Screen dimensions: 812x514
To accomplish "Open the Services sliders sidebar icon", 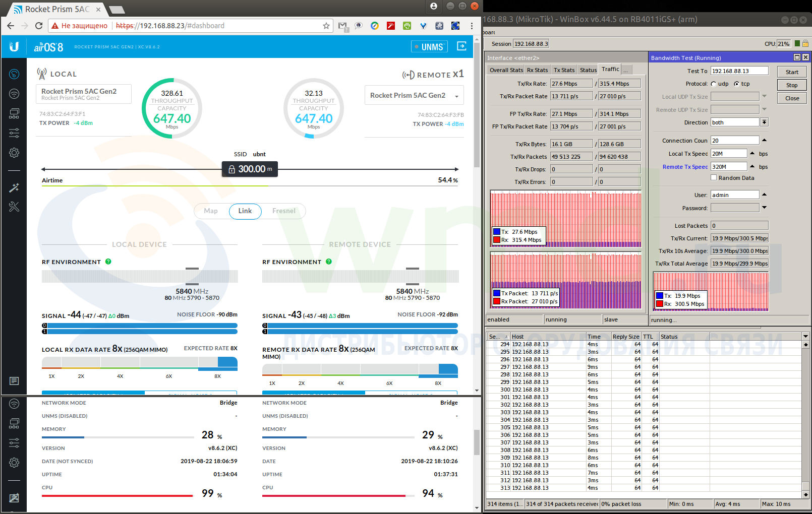I will (x=14, y=133).
